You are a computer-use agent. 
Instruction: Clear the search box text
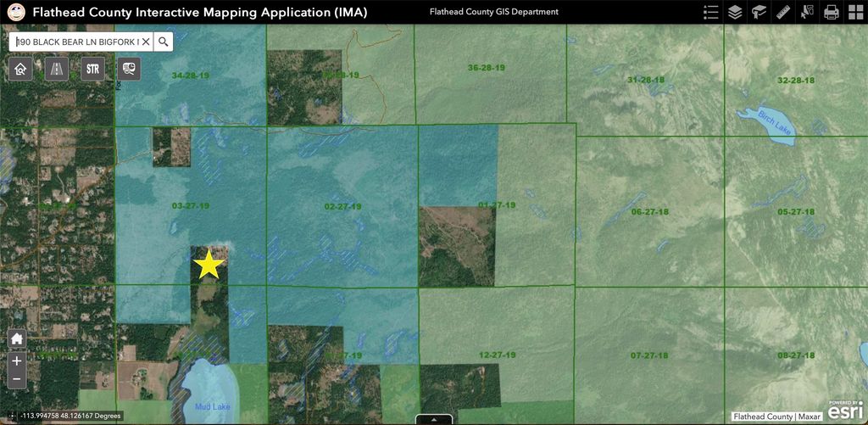pos(146,42)
